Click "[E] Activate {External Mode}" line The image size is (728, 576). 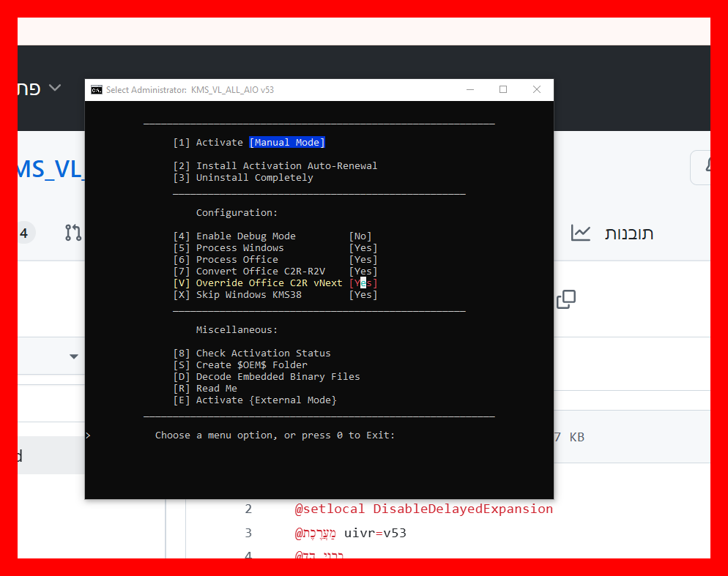point(255,400)
